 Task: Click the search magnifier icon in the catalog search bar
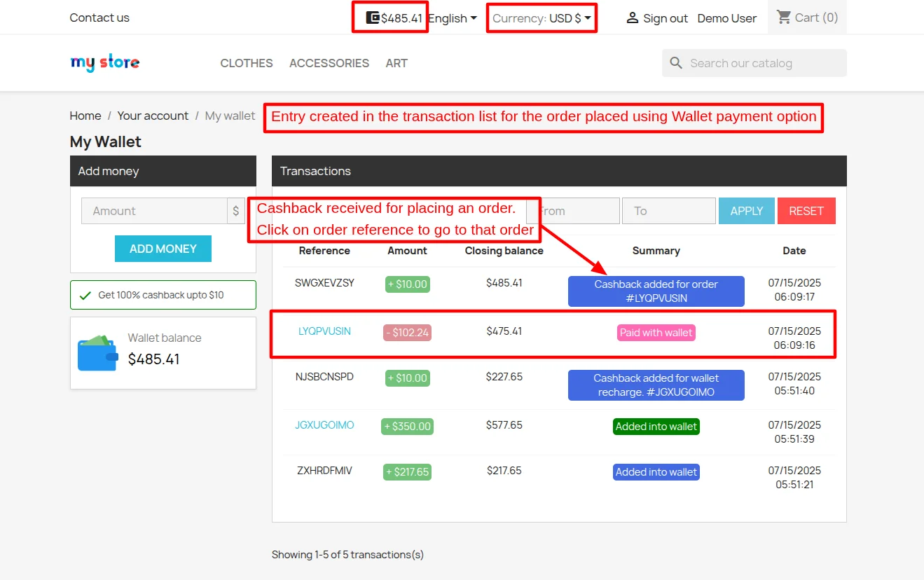pyautogui.click(x=675, y=63)
